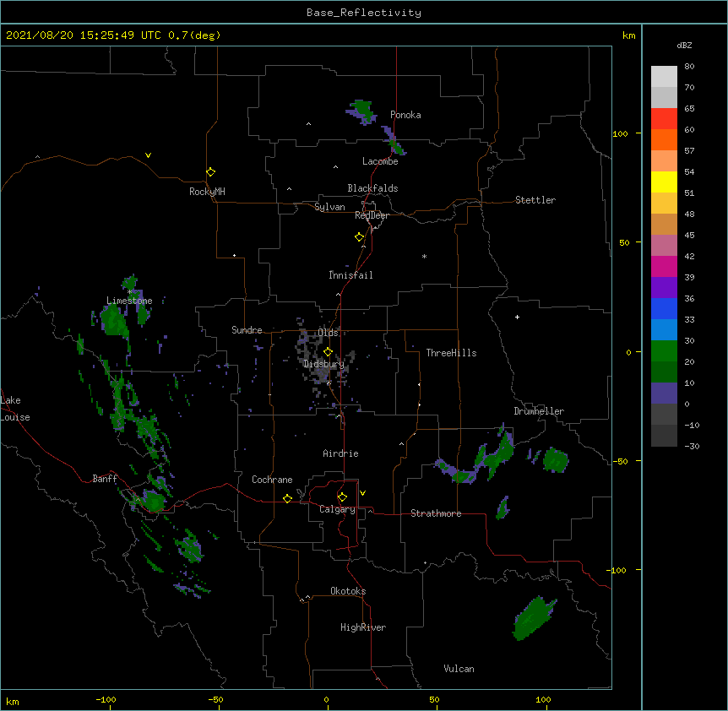728x711 pixels.
Task: Click the Stettler city label
Action: (535, 200)
